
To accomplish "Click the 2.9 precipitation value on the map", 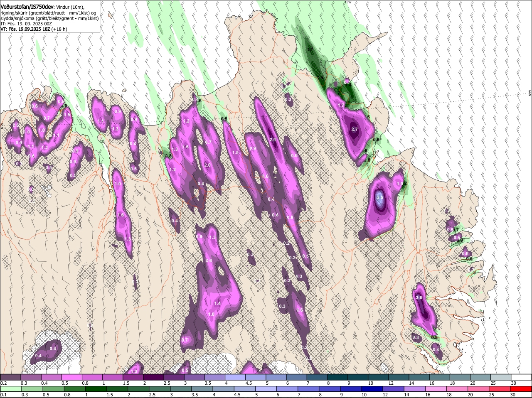I will pos(273,140).
